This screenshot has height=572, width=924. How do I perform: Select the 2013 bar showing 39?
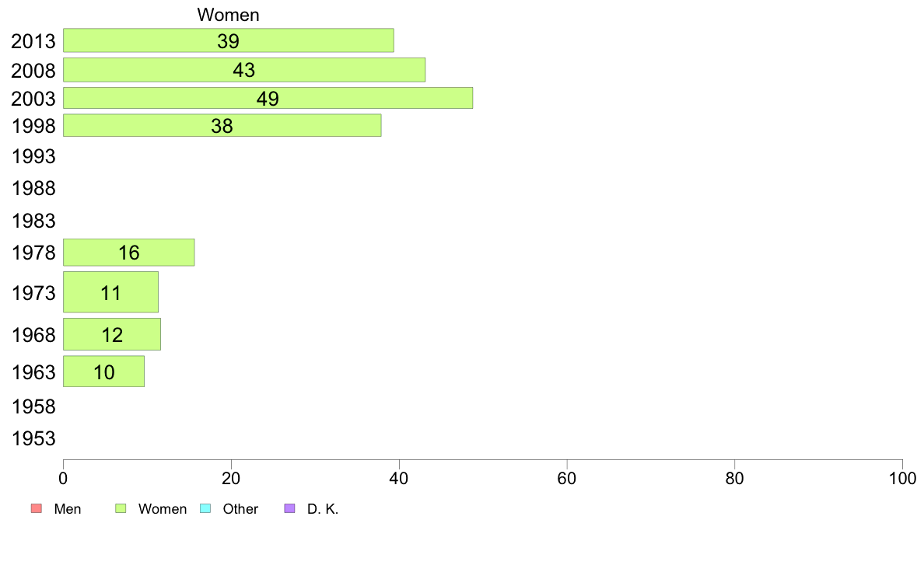[x=229, y=40]
